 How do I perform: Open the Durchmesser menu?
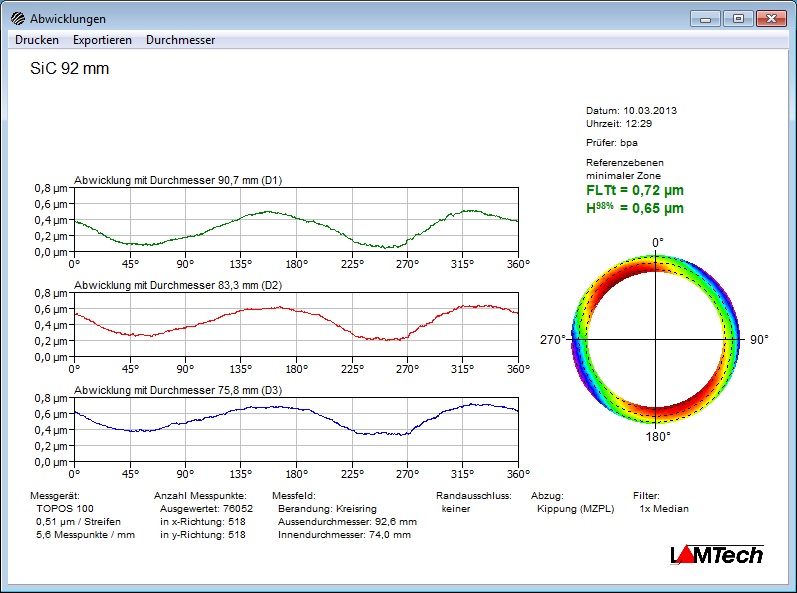pos(180,40)
